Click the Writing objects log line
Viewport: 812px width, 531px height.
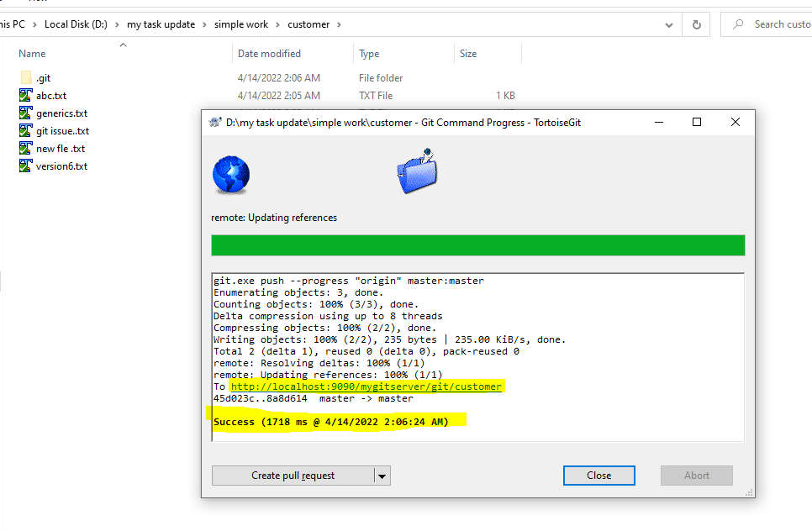click(x=389, y=339)
